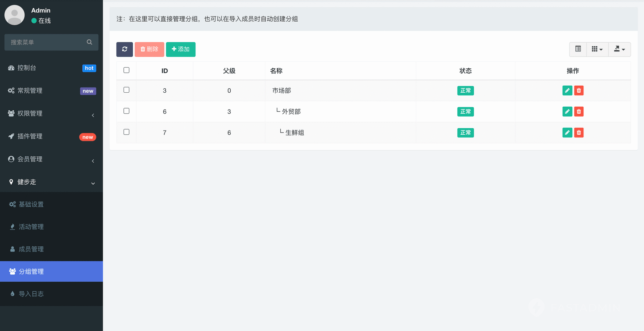Click the edit pencil for 市场部 row
Screen dimensions: 644x331
coord(567,90)
